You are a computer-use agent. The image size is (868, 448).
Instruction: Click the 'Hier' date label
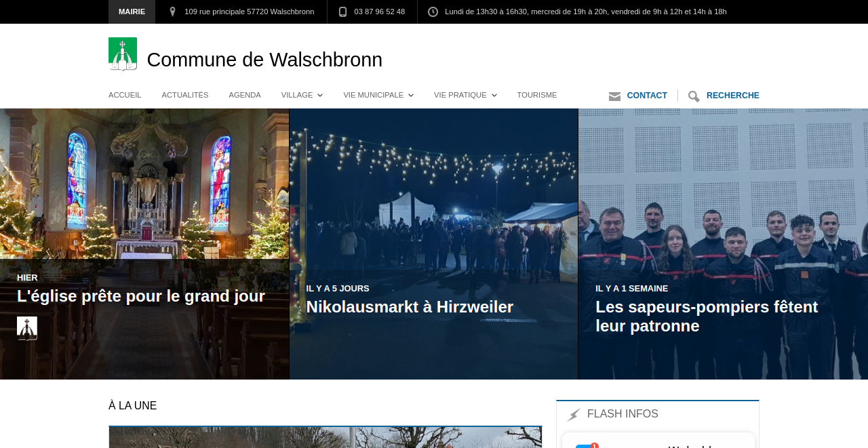(27, 278)
